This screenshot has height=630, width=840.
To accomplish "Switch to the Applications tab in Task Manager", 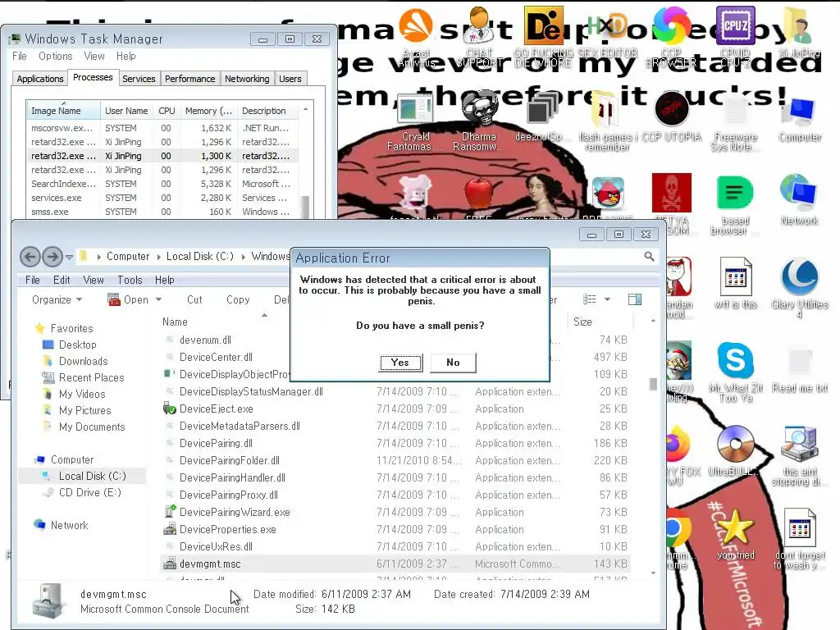I will tap(40, 79).
